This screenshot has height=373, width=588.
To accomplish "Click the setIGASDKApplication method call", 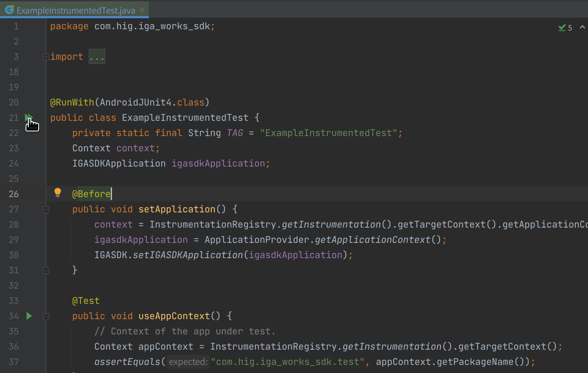I will click(x=188, y=255).
